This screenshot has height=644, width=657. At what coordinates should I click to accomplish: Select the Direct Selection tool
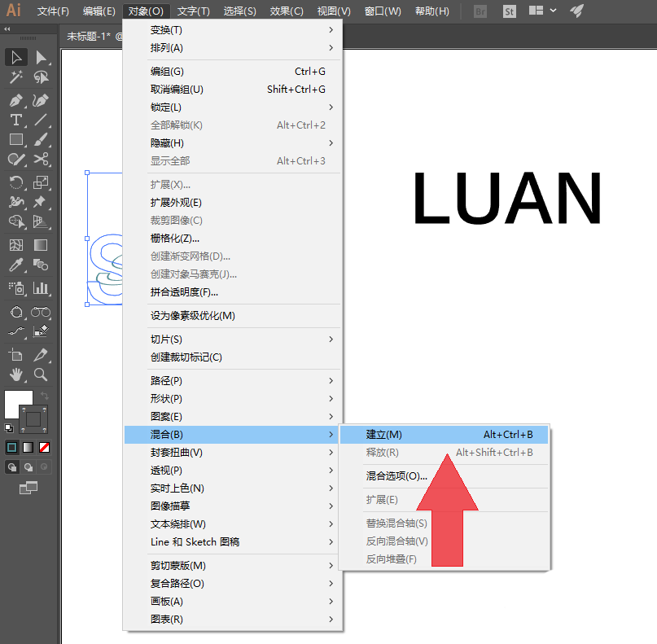point(41,58)
